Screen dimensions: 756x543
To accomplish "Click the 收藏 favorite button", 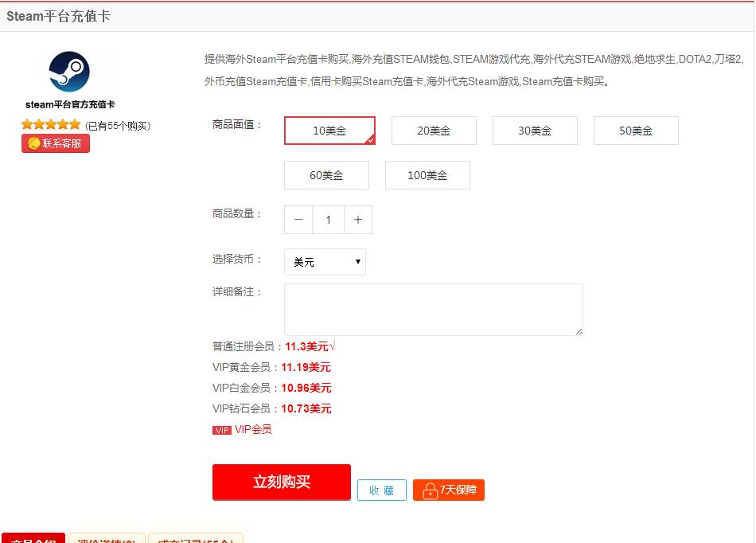I will pyautogui.click(x=381, y=490).
